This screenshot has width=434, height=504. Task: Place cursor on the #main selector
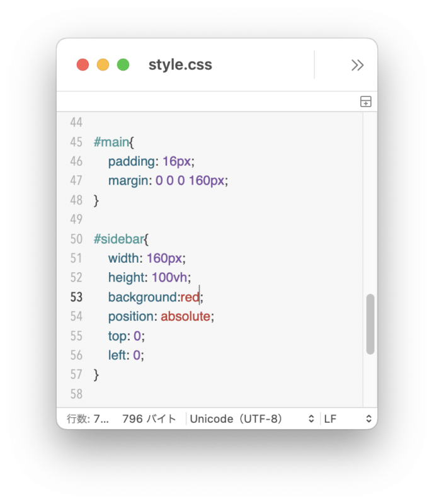tap(111, 142)
